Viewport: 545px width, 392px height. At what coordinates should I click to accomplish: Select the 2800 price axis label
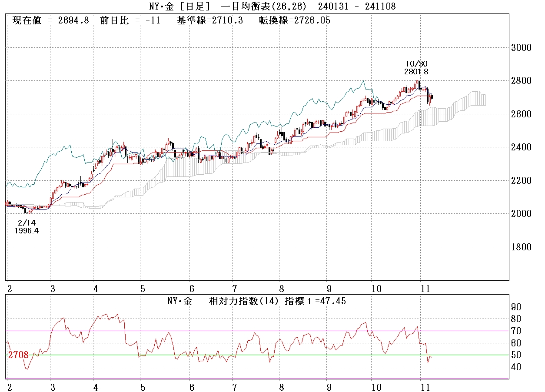click(x=522, y=81)
